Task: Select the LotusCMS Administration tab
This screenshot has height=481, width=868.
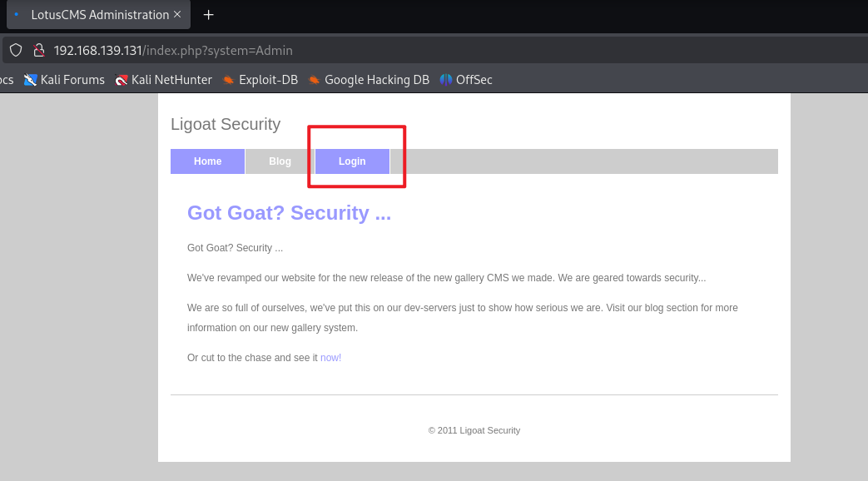Action: click(x=98, y=15)
